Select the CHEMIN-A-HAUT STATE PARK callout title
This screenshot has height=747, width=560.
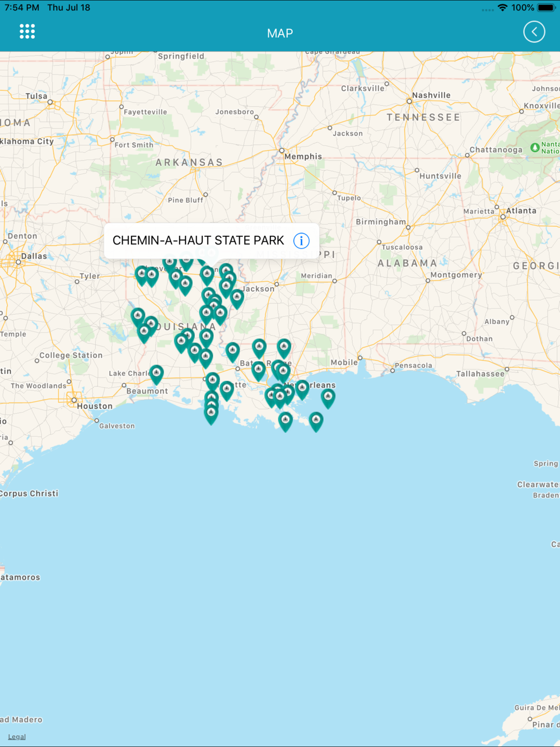[198, 241]
